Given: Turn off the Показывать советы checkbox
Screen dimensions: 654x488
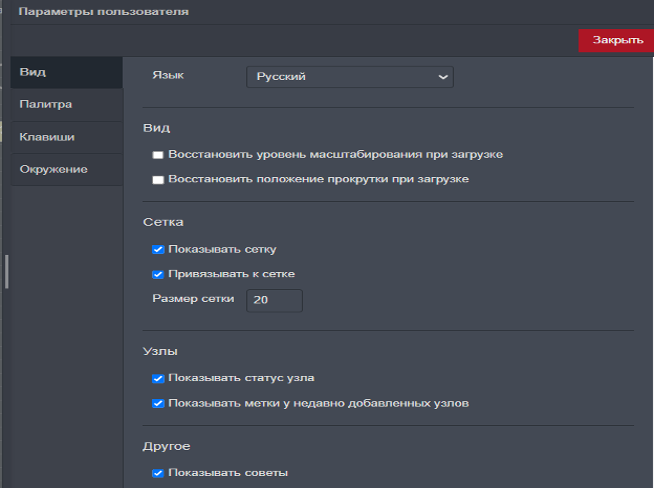Looking at the screenshot, I should pyautogui.click(x=158, y=473).
